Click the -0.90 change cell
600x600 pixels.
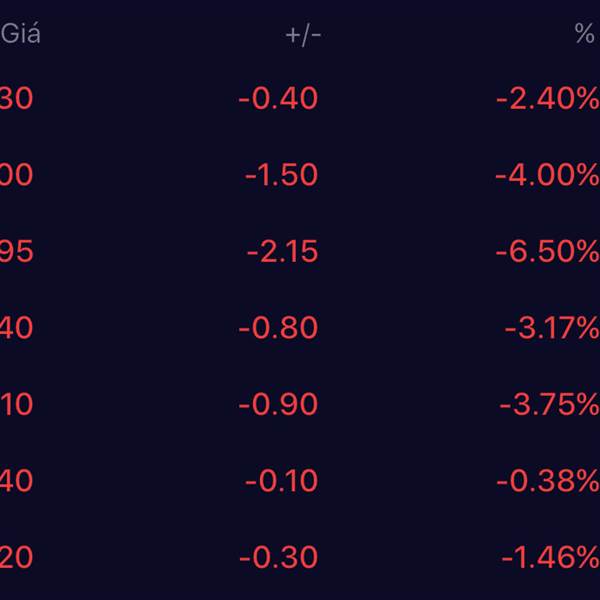click(x=278, y=404)
